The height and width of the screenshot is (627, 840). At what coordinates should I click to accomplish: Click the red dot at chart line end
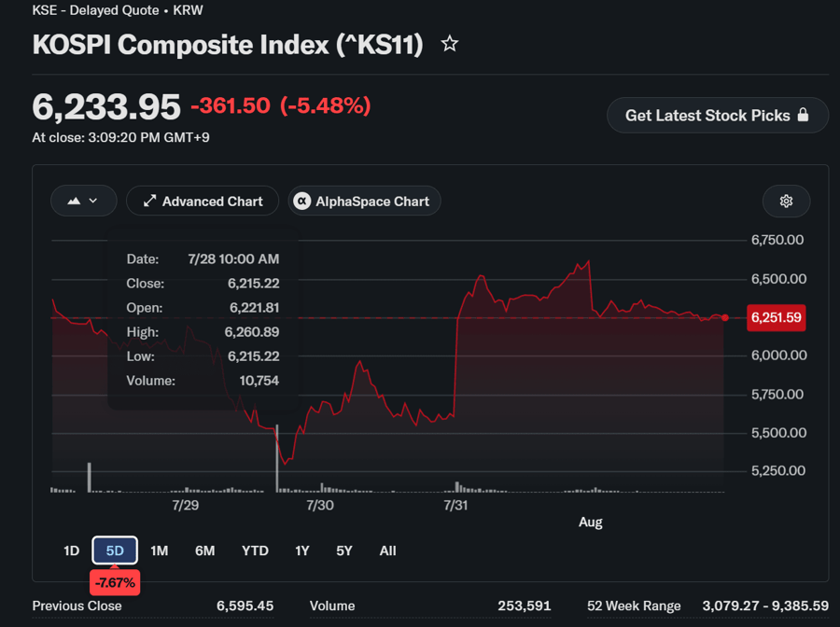[x=725, y=317]
